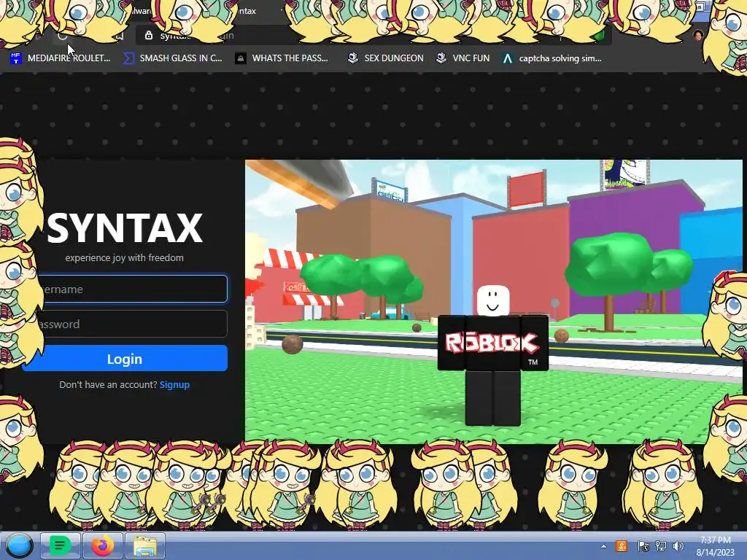Click the SYNTAX logo heading

tap(125, 228)
